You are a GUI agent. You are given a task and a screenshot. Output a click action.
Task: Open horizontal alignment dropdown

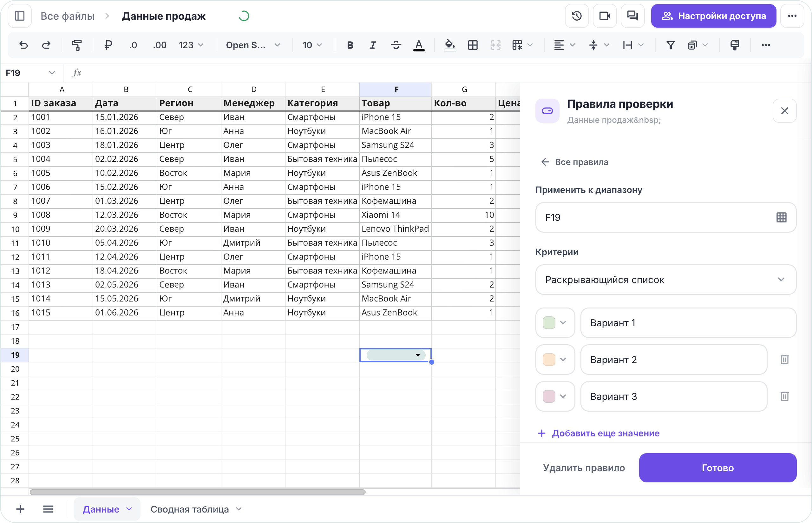coord(564,45)
